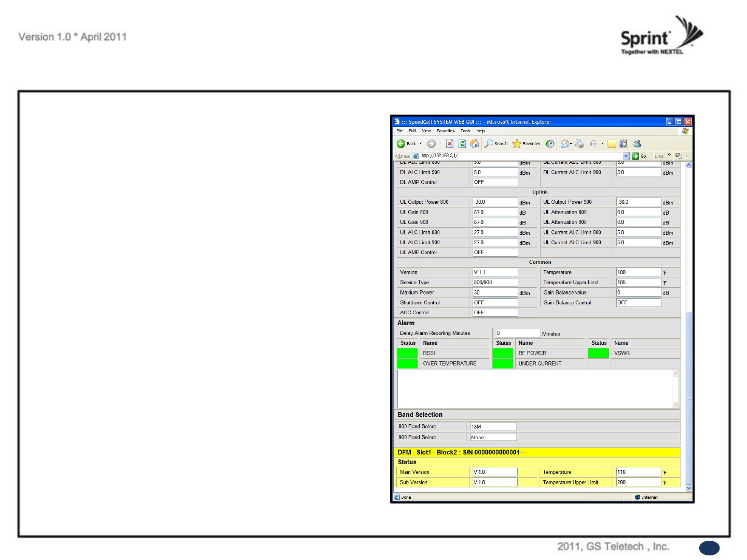747x560 pixels.
Task: Click the DFM Slot1 Block2 header text
Action: coord(462,452)
